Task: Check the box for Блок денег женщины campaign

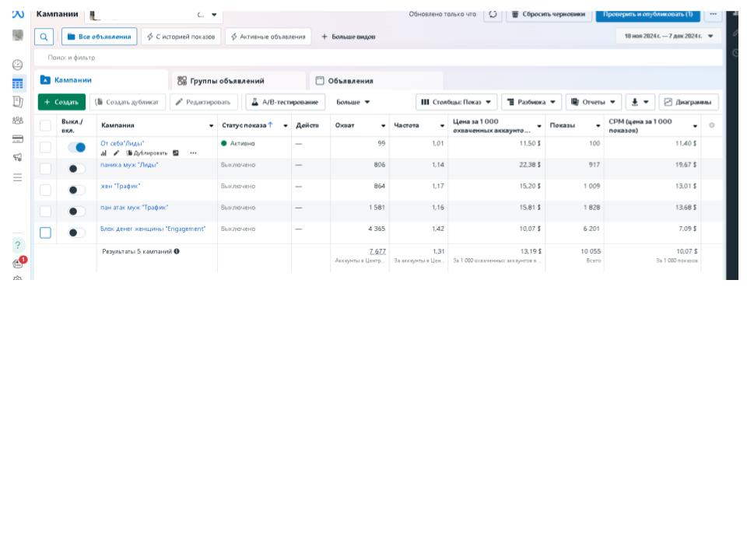Action: tap(45, 233)
